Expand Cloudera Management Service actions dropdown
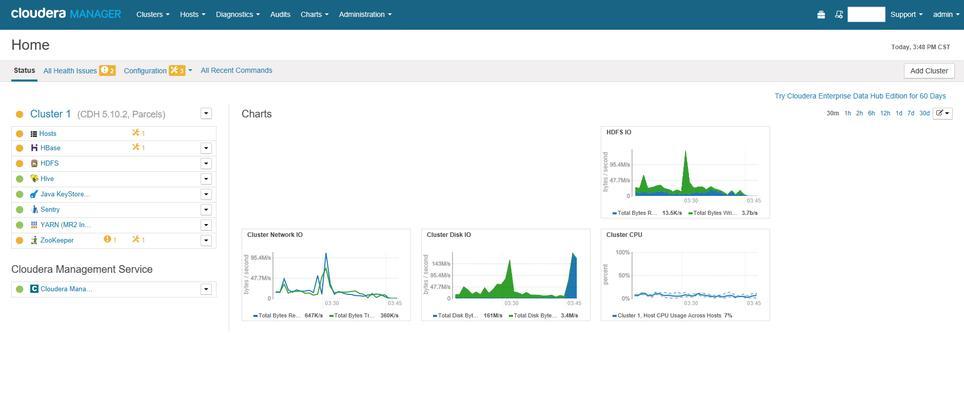The height and width of the screenshot is (400, 964). [x=206, y=289]
